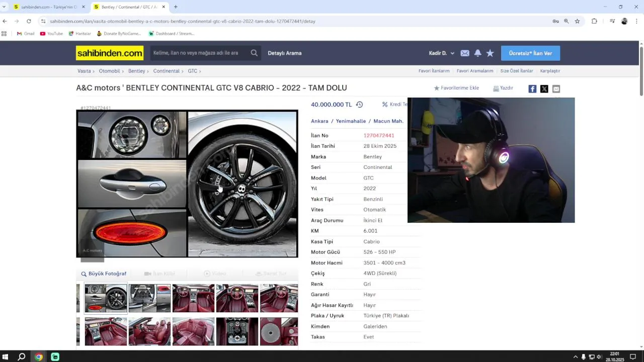Viewport: 644px width, 362px height.
Task: Open the Chrome three-dot menu
Action: [x=637, y=21]
